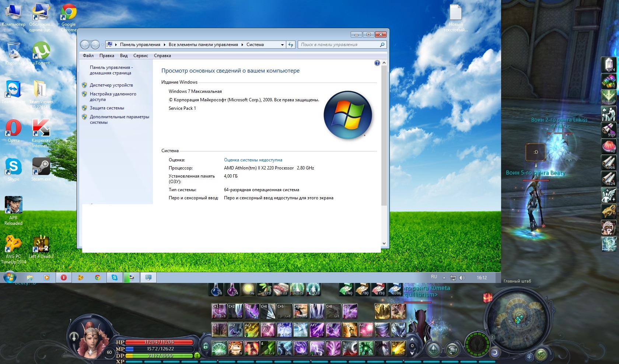This screenshot has height=364, width=619.
Task: Select the Left 4 Dead 2 desktop icon
Action: click(41, 247)
